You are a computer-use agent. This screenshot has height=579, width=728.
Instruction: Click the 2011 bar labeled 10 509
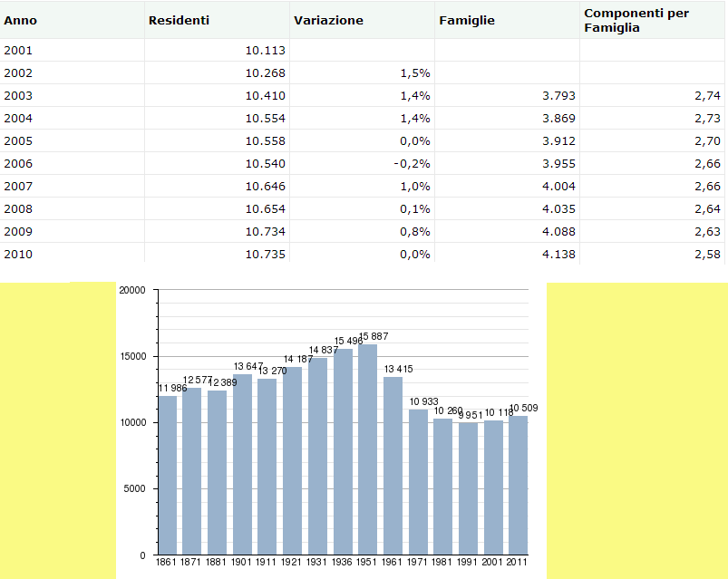tap(518, 485)
